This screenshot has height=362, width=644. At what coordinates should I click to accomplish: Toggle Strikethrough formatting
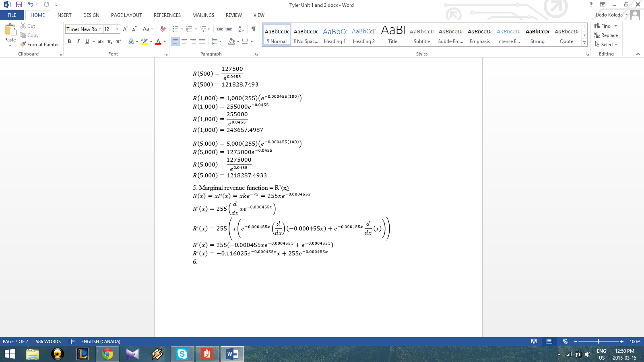coord(101,41)
